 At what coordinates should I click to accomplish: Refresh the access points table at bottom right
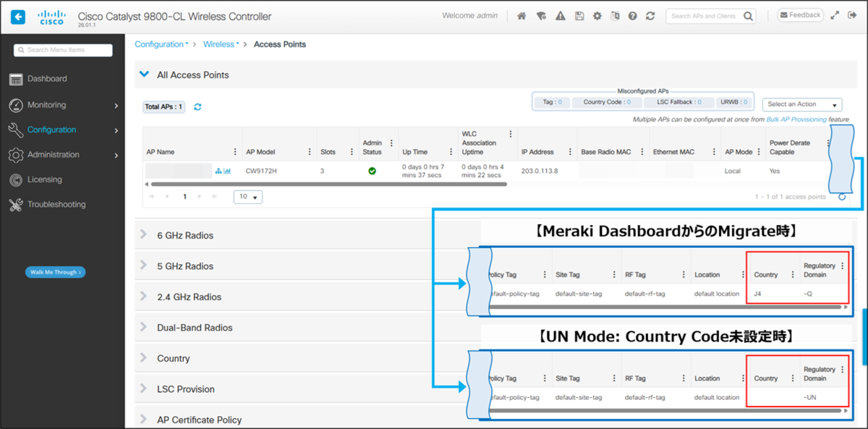coord(842,197)
